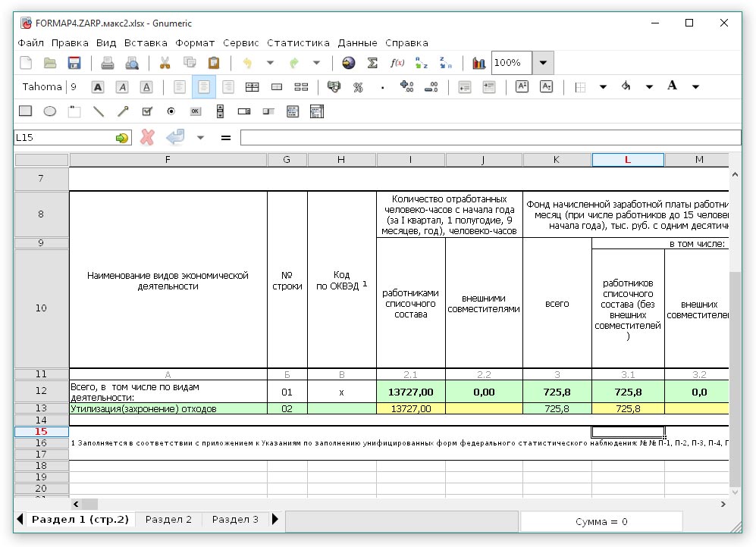Open a file via folder icon
Viewport: 756px width, 547px height.
49,63
